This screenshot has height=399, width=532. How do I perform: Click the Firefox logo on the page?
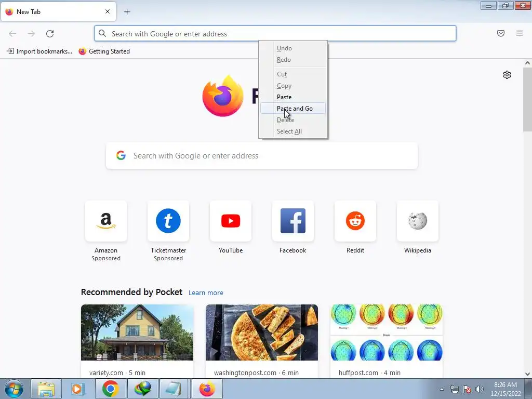tap(223, 96)
